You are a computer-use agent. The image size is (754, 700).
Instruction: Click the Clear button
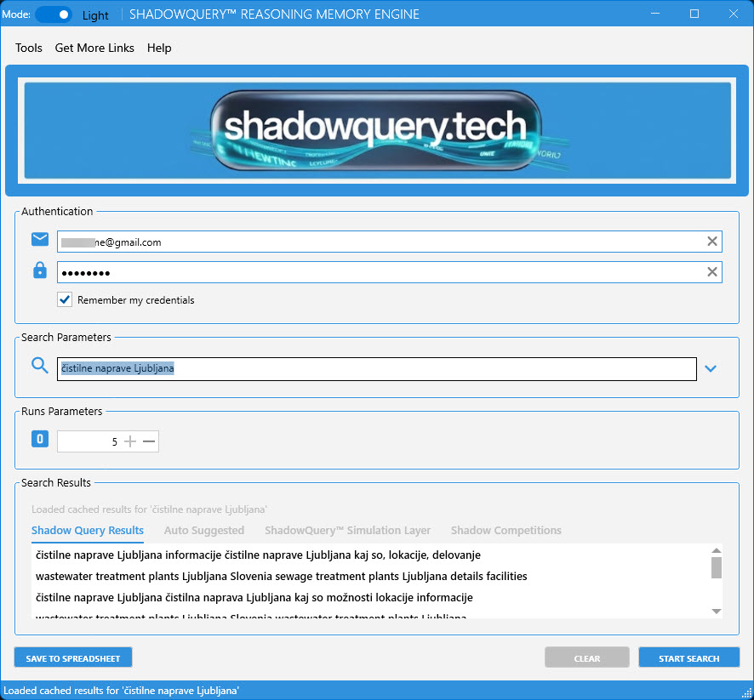point(586,658)
